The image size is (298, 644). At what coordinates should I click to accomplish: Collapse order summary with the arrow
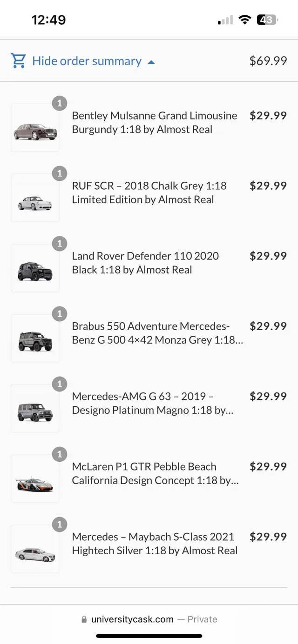[x=151, y=62]
